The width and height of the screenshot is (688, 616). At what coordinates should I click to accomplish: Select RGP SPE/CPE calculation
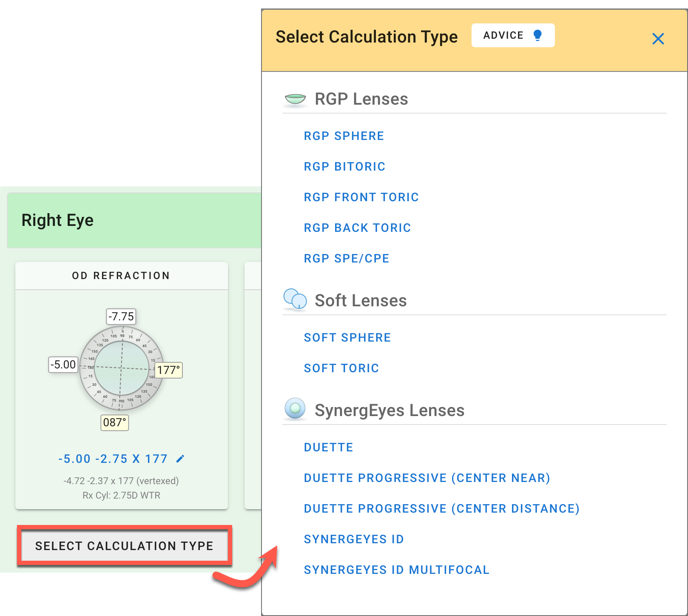click(x=347, y=259)
